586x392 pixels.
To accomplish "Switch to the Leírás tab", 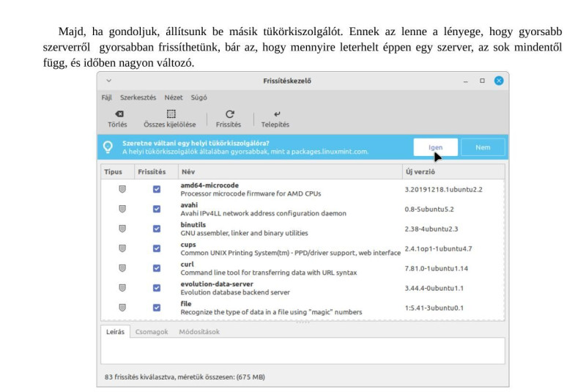I will pos(115,332).
